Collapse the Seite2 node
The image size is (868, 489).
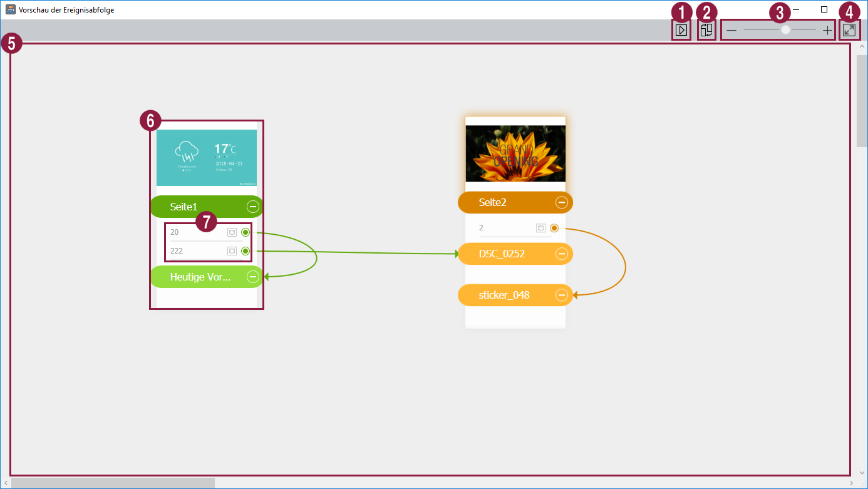(562, 202)
